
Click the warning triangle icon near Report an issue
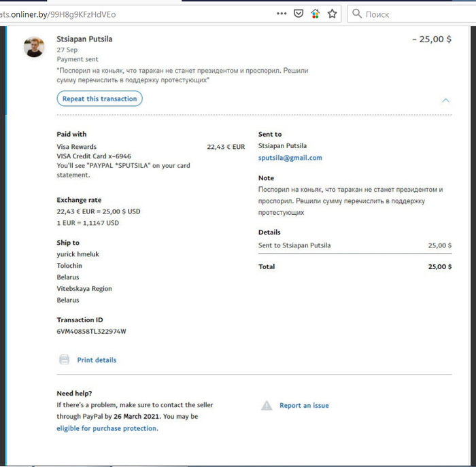267,405
